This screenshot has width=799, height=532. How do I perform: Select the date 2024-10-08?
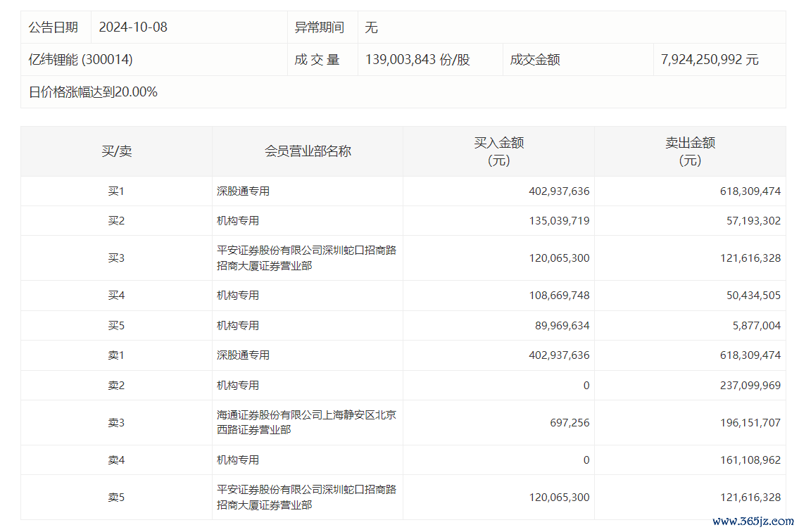point(133,27)
